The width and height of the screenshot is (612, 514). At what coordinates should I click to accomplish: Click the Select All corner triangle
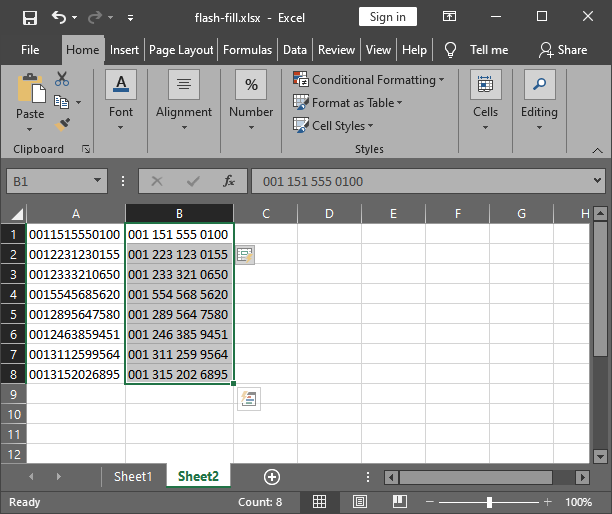point(16,214)
